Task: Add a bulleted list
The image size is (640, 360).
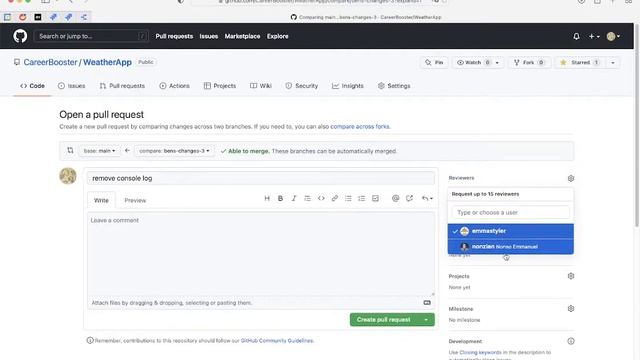Action: tap(348, 198)
